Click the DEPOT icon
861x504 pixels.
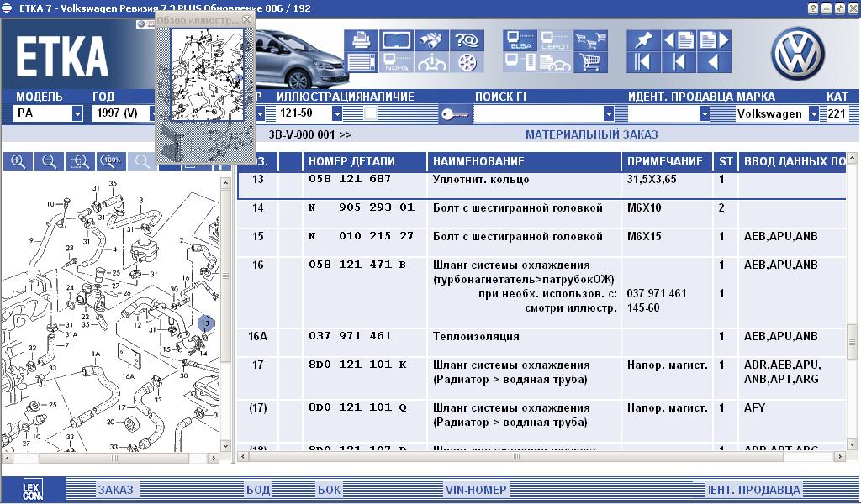(555, 40)
